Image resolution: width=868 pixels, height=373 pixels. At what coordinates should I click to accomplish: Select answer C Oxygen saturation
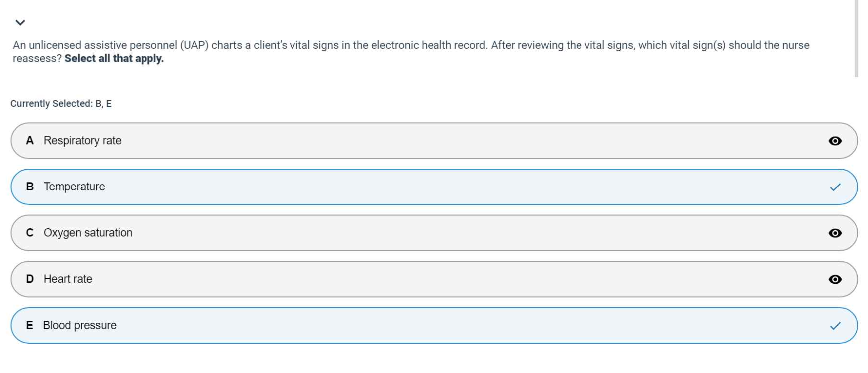88,233
